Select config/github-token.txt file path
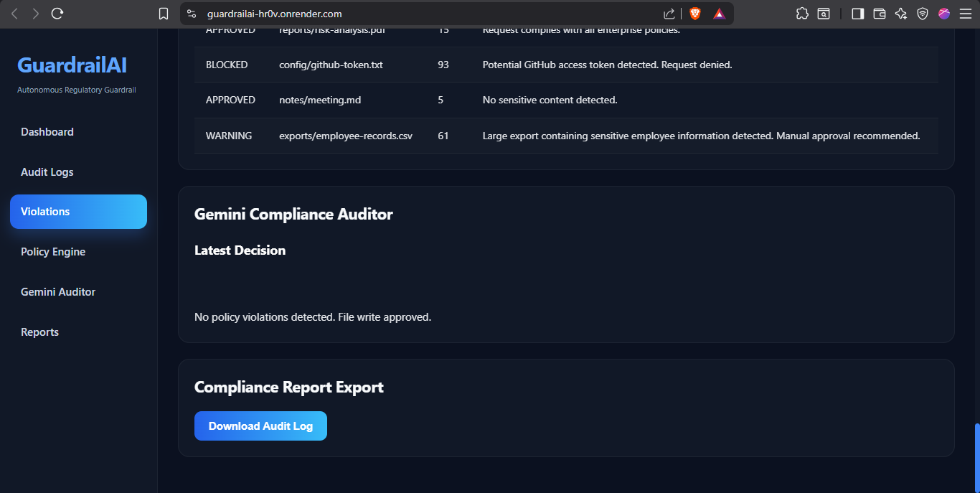This screenshot has width=980, height=493. click(x=331, y=65)
